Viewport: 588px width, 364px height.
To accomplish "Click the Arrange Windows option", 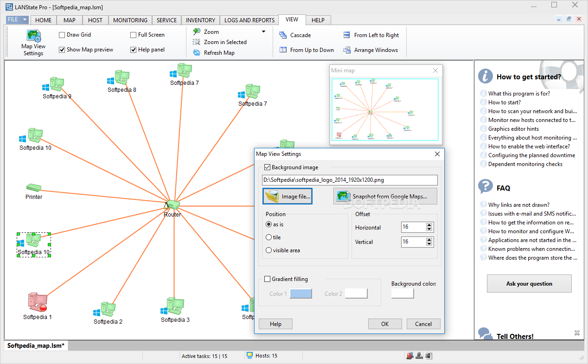I will (371, 50).
